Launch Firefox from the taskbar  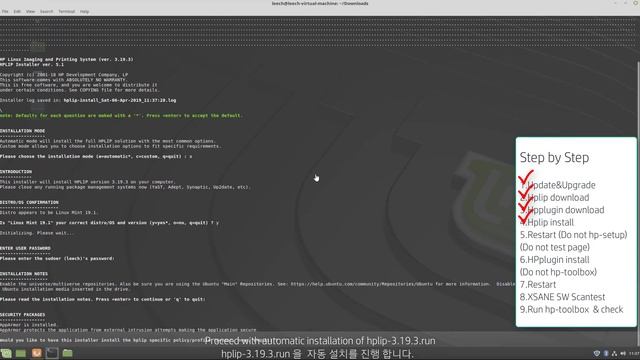[x=36, y=353]
